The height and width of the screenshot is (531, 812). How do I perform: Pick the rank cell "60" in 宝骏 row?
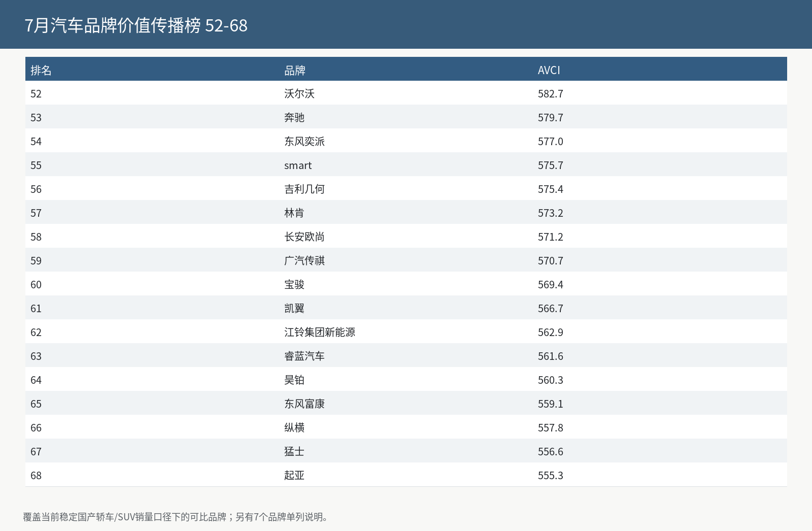(x=36, y=284)
